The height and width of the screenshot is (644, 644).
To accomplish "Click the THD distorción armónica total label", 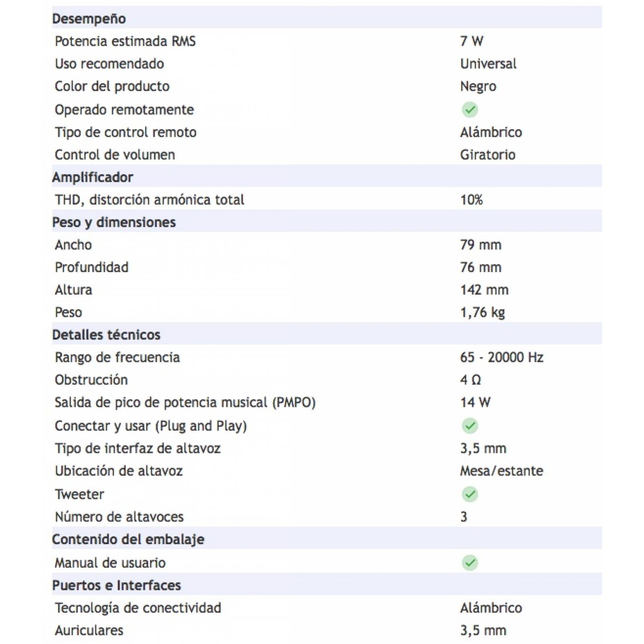I will point(149,200).
